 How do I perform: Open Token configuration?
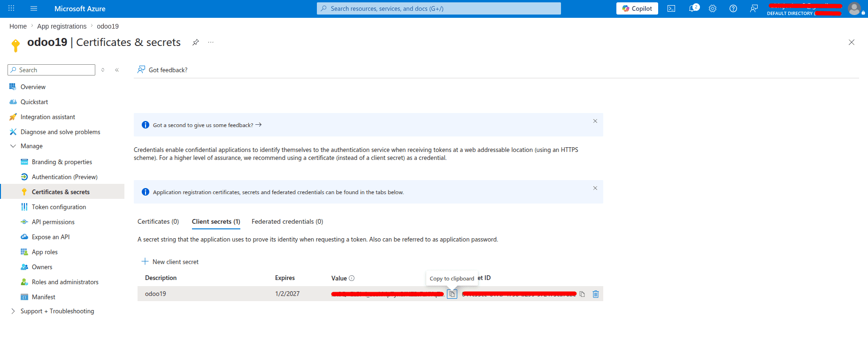[x=59, y=207]
